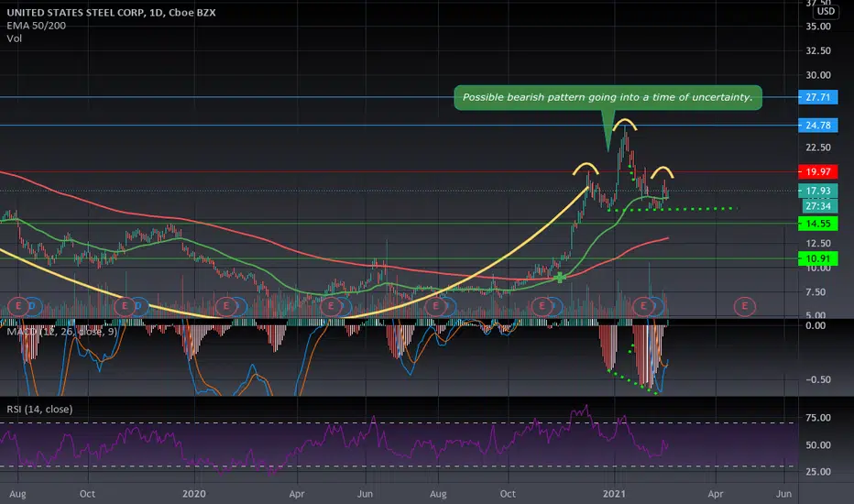Screen dimensions: 854x504
Task: Click the 2020 label on the time axis
Action: (194, 494)
